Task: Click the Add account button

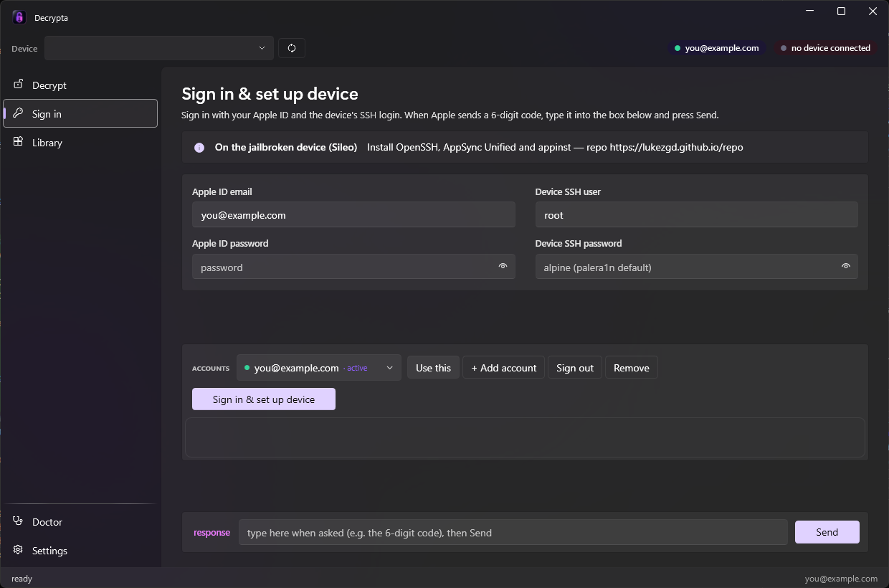Action: tap(503, 368)
